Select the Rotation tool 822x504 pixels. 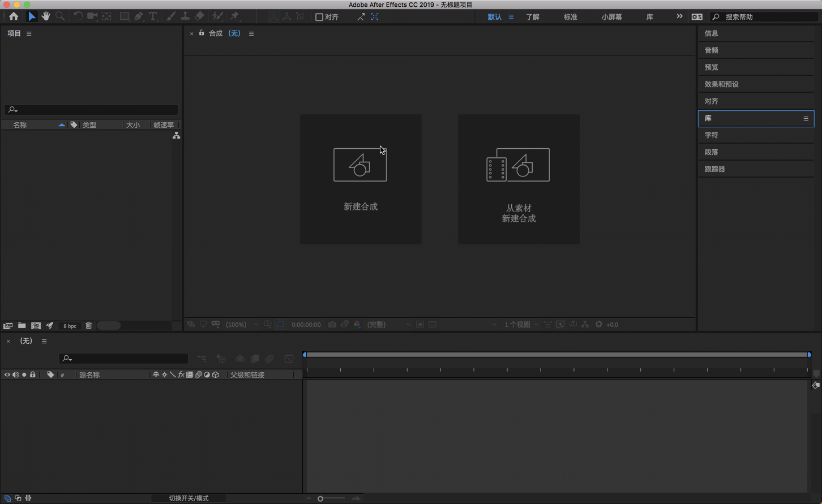click(x=78, y=16)
